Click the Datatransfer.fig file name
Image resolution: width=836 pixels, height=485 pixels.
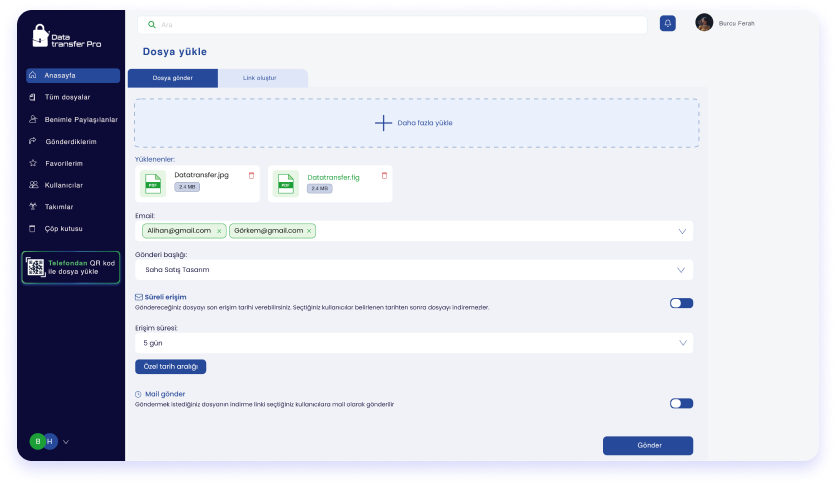(333, 177)
